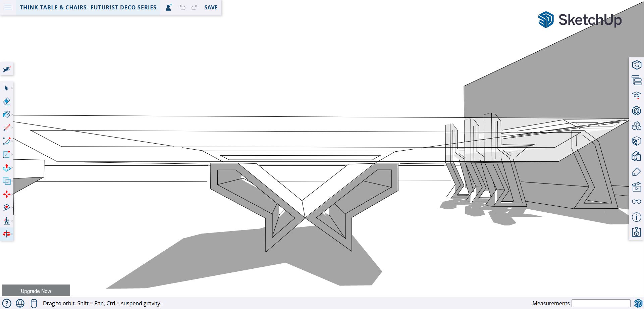Select the Tape Measure tool
Screen dimensions: 644x309
pos(6,207)
